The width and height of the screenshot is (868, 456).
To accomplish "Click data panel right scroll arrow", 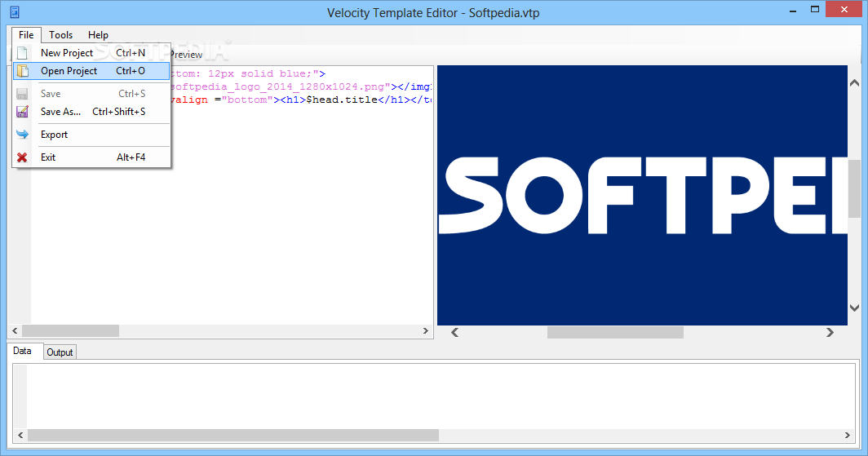I will click(x=848, y=436).
